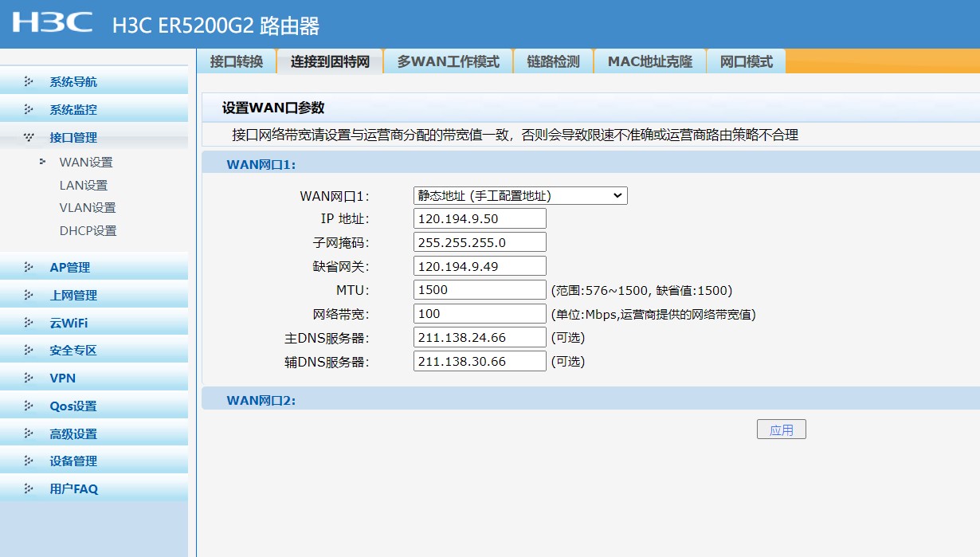Click the IP 地址 input field
The image size is (980, 557).
pos(480,218)
